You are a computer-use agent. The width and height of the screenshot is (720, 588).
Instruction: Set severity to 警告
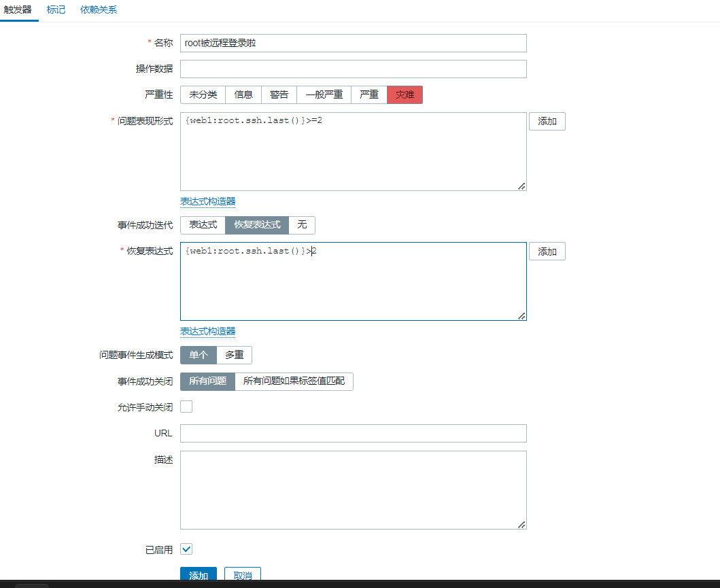279,94
